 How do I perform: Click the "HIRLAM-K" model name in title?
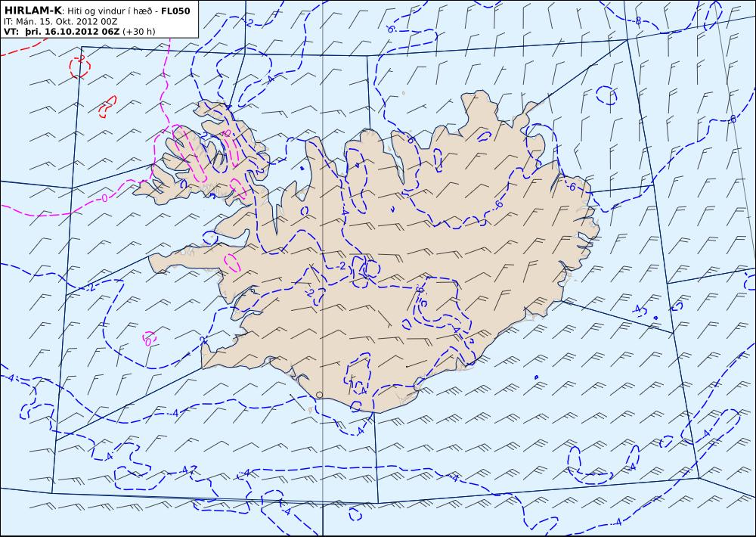click(33, 11)
